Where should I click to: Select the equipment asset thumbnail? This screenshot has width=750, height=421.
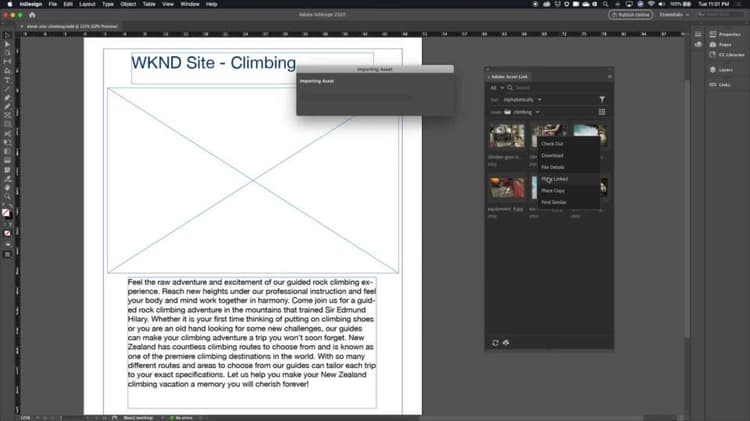(507, 188)
